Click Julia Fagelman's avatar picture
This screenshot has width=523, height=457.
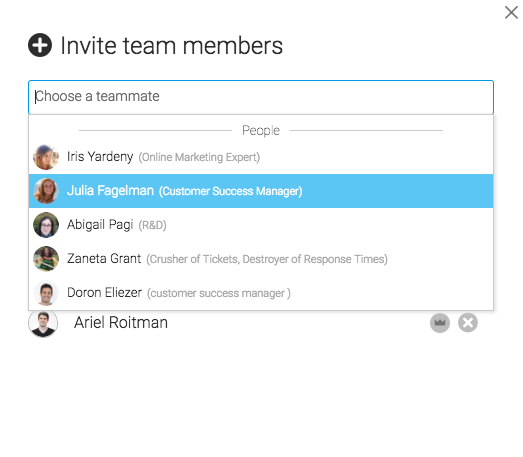(46, 191)
